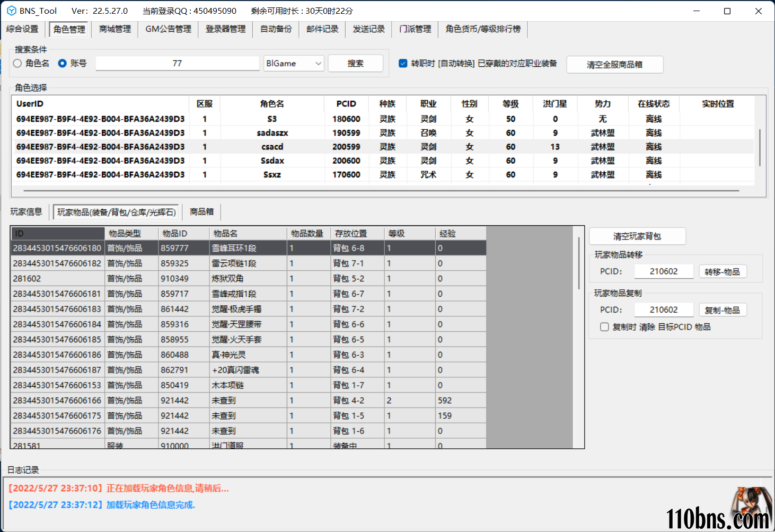Open the 自动备份 tab
The image size is (775, 532).
[276, 29]
